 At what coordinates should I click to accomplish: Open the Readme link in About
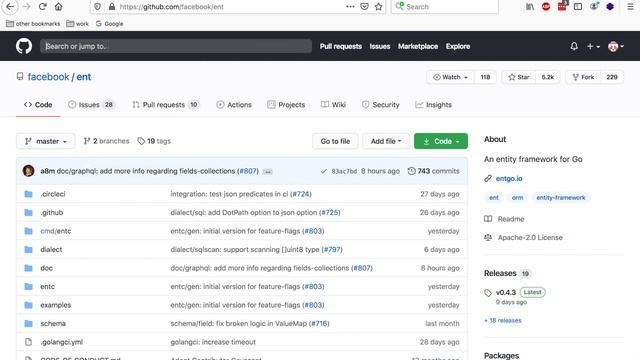[511, 219]
